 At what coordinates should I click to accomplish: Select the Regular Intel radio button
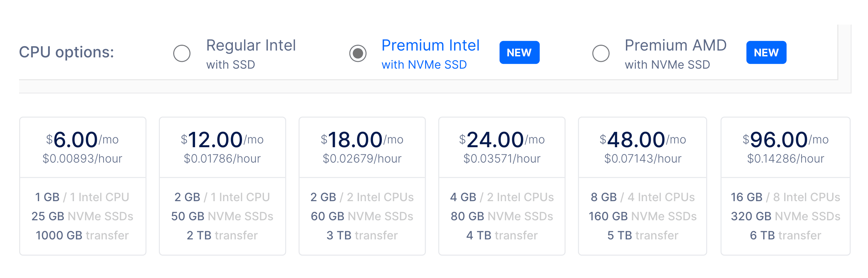tap(182, 54)
